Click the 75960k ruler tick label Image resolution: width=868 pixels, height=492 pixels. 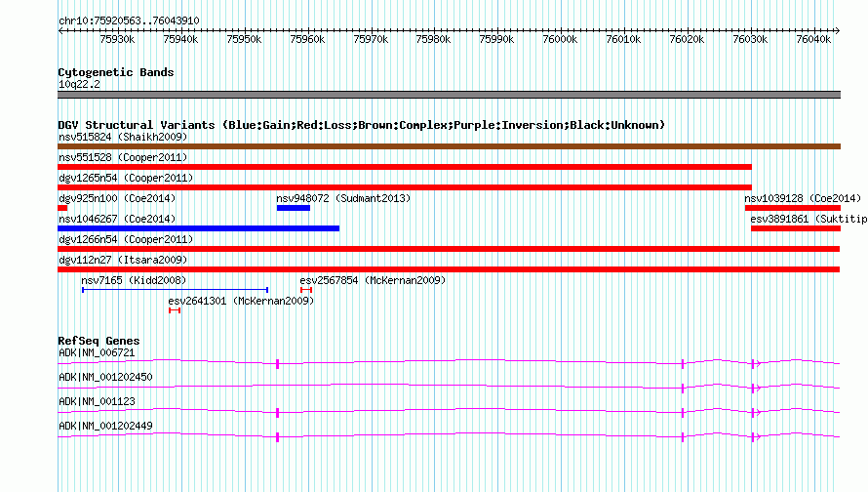point(307,40)
